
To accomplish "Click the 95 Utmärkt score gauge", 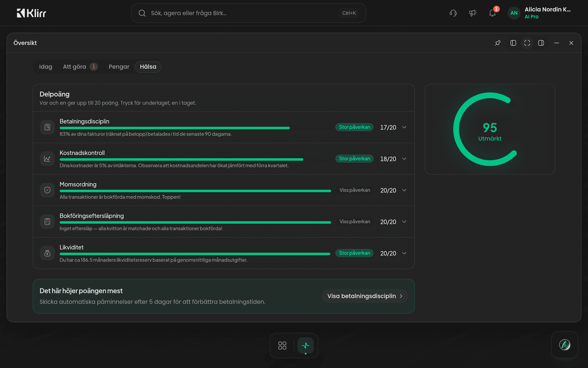I will (490, 129).
